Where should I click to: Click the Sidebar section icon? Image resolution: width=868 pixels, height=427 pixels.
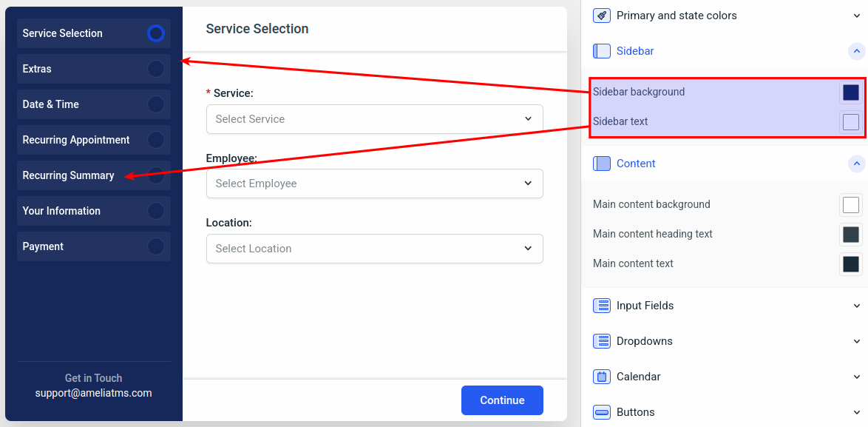pos(602,51)
